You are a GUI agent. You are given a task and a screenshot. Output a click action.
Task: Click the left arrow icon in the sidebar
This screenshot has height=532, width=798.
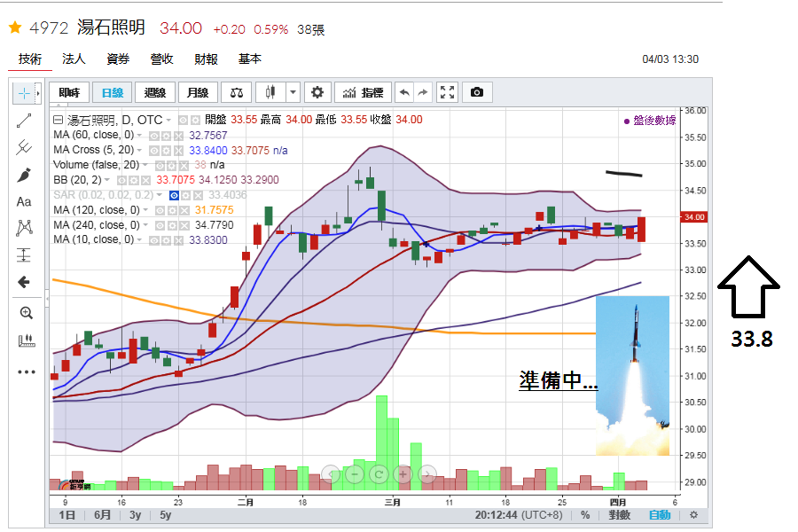coord(24,282)
